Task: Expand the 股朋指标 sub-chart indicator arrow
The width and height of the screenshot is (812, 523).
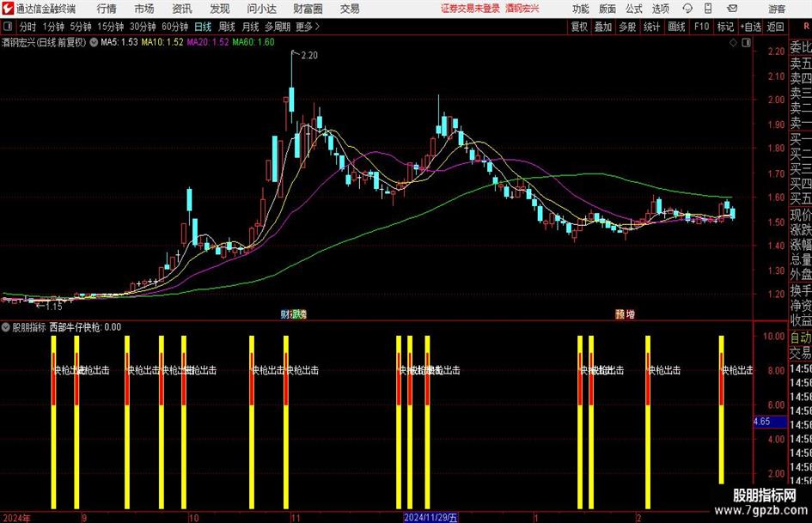Action: [x=6, y=327]
